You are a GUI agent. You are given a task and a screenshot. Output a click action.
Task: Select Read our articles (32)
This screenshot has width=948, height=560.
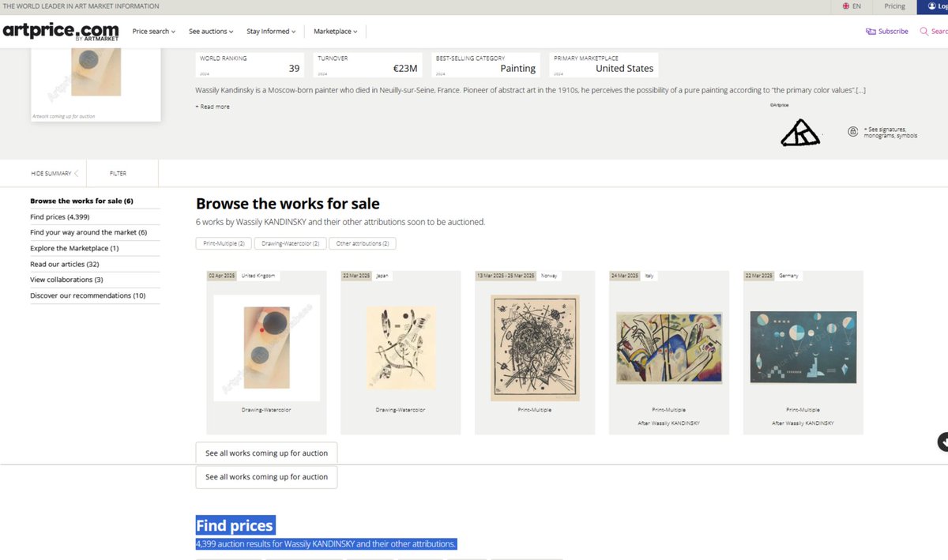(65, 264)
